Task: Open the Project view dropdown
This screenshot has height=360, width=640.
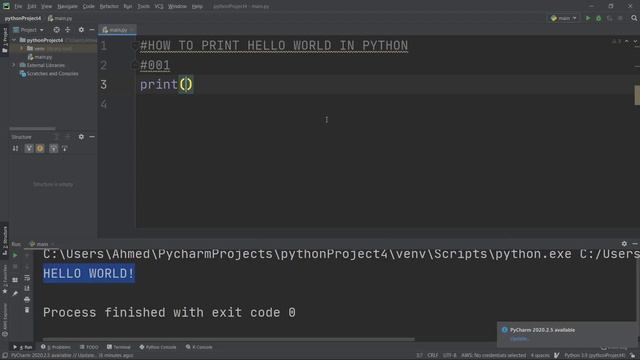Action: tap(28, 30)
